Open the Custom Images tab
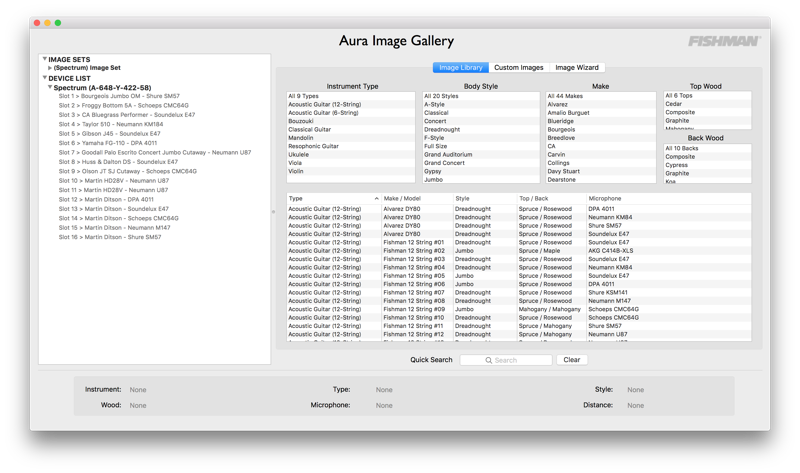Viewport: 800px width, 473px height. 519,67
